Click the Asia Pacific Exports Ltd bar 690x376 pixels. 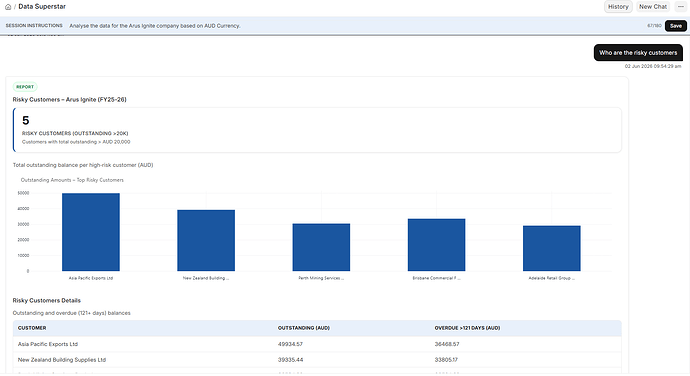coord(91,232)
